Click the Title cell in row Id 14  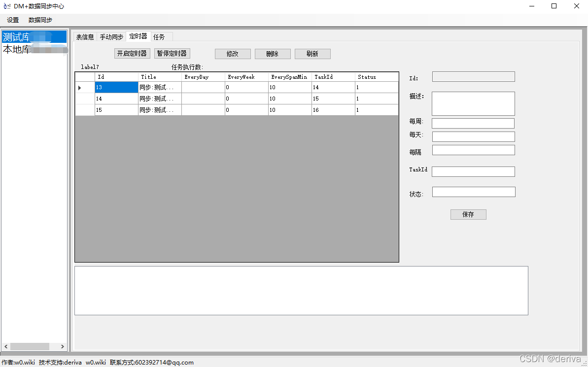160,99
